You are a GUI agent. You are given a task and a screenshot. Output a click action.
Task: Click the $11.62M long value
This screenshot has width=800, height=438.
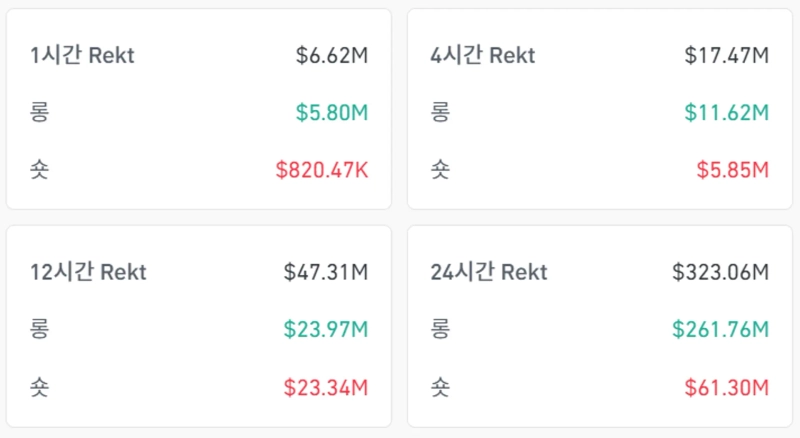(726, 113)
